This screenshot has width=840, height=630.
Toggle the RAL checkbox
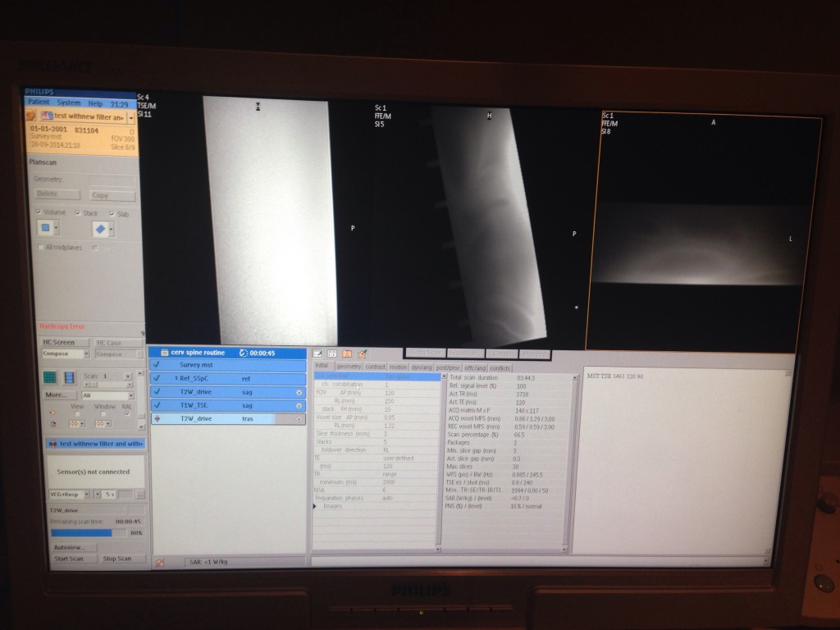(127, 414)
